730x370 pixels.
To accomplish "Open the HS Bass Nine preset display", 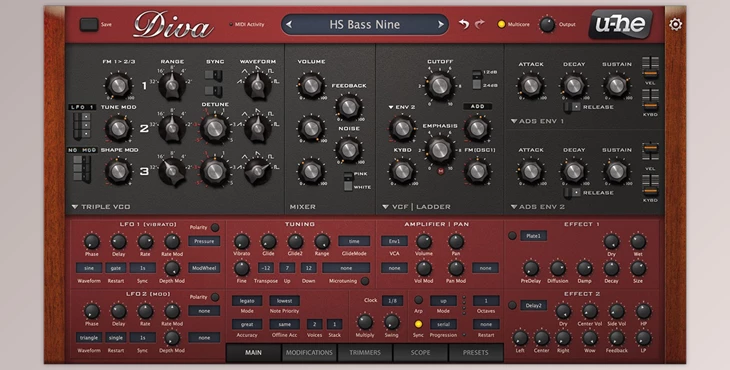I will [x=365, y=25].
